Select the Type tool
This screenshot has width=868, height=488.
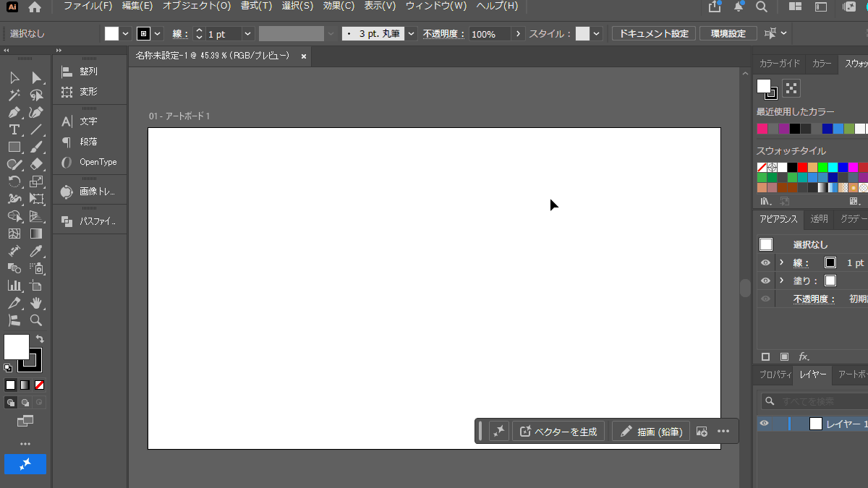[14, 129]
